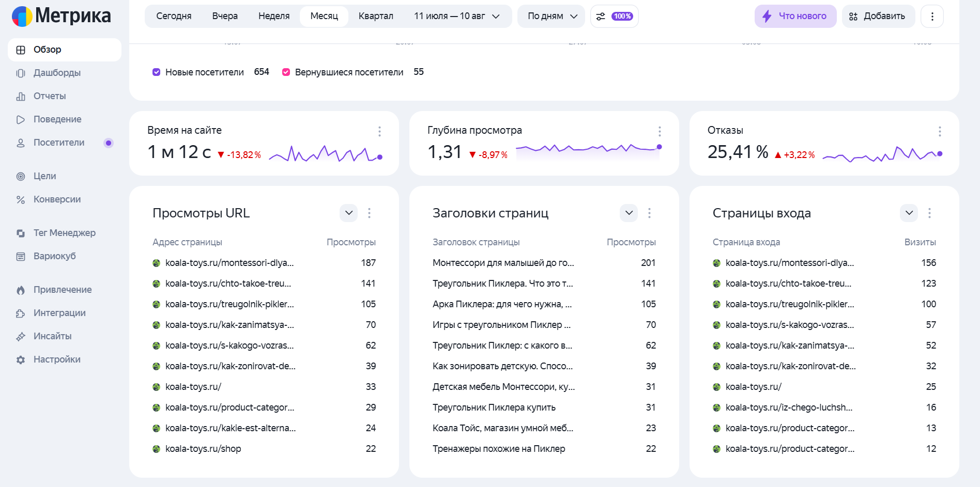Open koala-toys.ru/shop link in Просмотры URL
Image resolution: width=980 pixels, height=487 pixels.
point(203,449)
